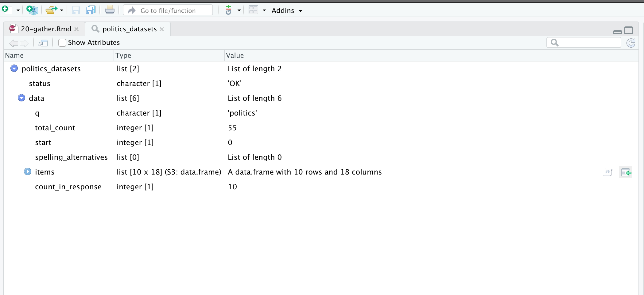Click the create R project icon
644x295 pixels.
click(x=32, y=10)
